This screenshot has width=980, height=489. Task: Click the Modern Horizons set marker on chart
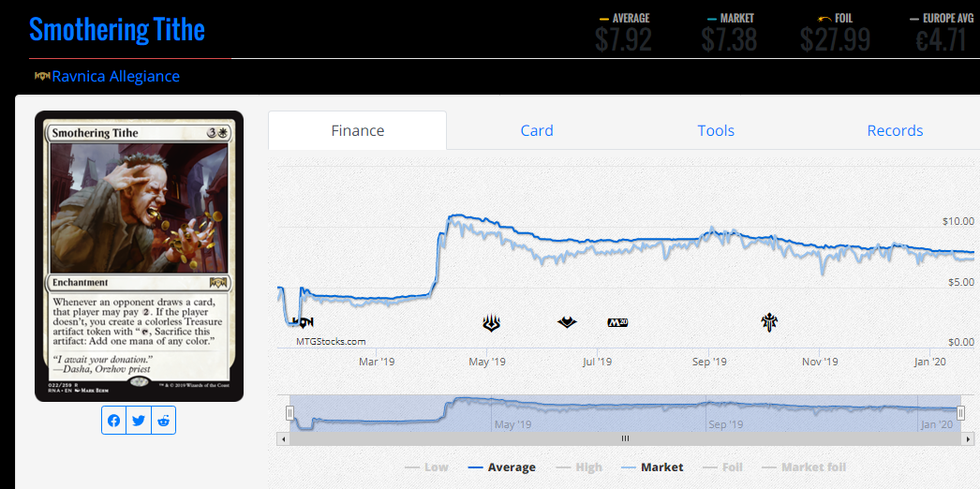click(567, 322)
